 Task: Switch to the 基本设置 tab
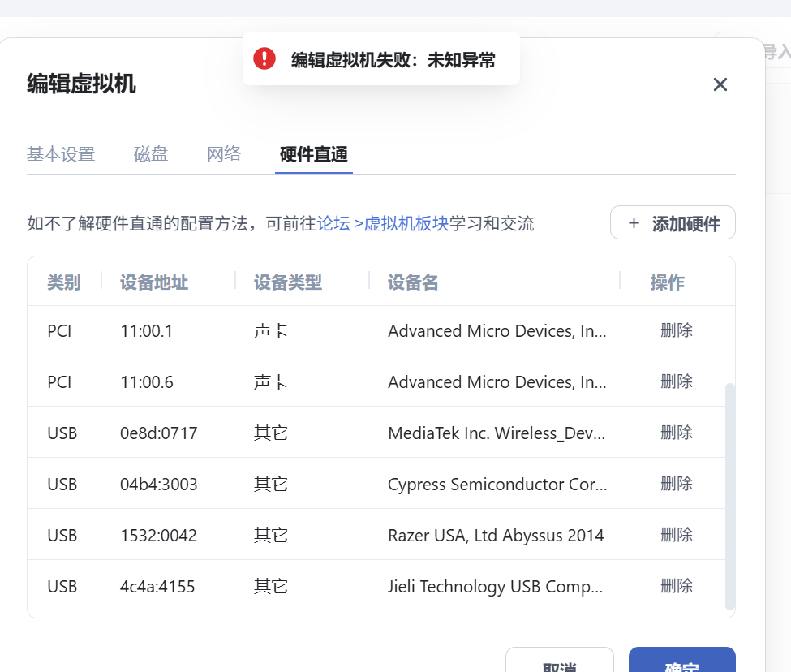[x=61, y=154]
